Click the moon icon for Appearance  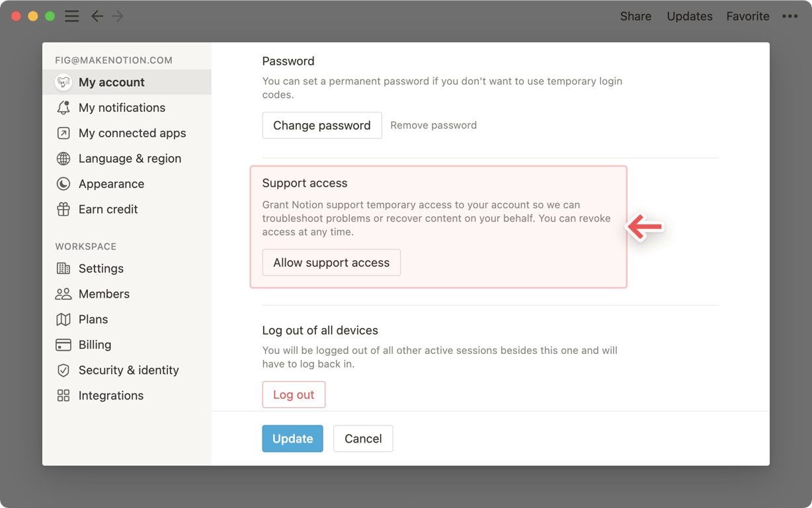(x=63, y=184)
